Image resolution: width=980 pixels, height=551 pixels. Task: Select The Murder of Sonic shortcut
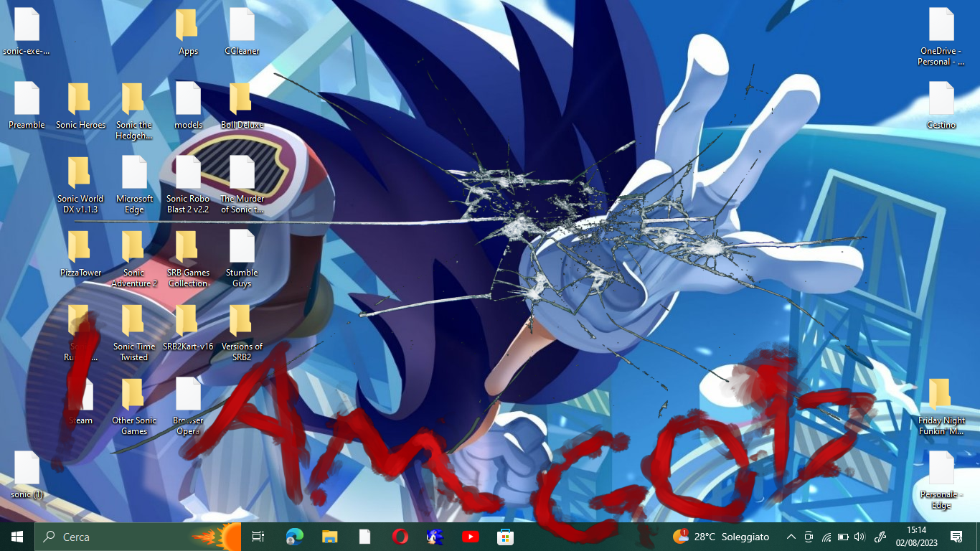[x=242, y=185]
